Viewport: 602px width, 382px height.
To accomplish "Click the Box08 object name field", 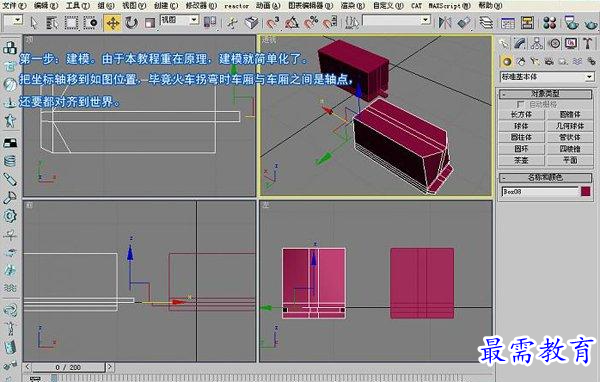I will pos(539,192).
